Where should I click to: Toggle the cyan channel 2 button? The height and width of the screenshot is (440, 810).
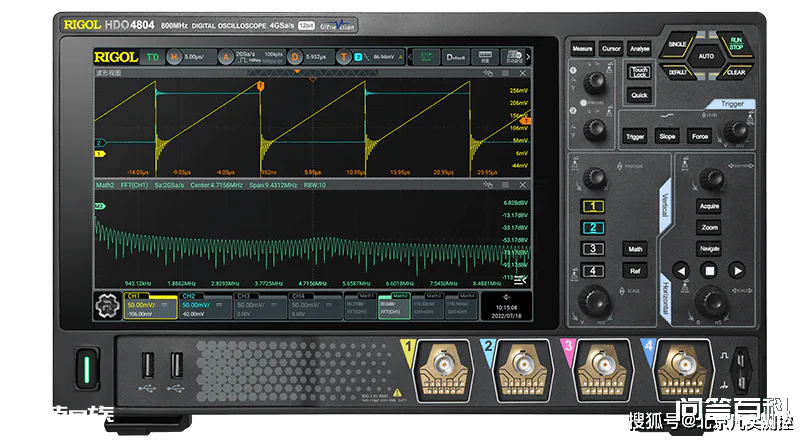(x=593, y=228)
